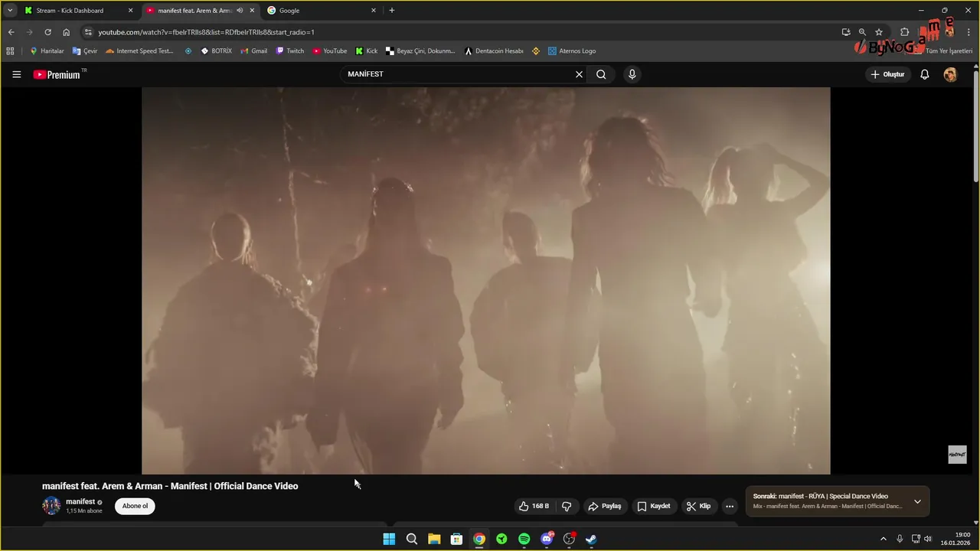
Task: Open the Twitch bookmark
Action: pos(290,51)
